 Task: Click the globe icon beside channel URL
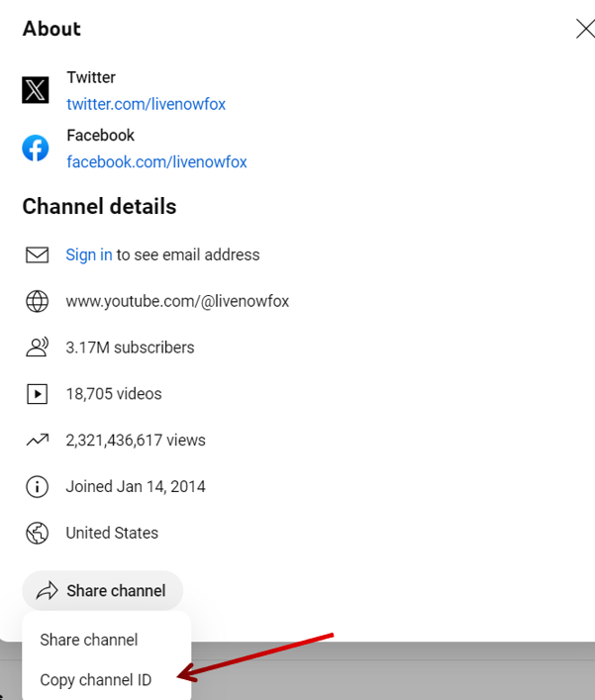[37, 301]
